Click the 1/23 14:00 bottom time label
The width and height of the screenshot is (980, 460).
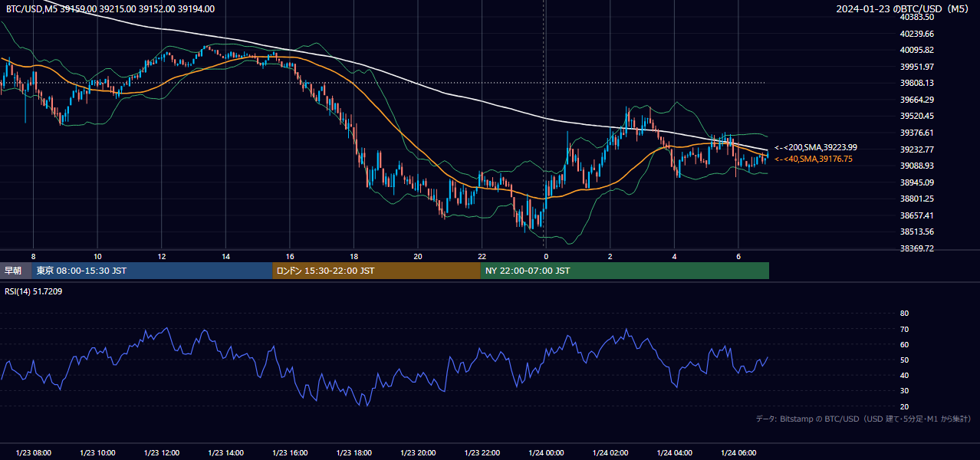[225, 453]
